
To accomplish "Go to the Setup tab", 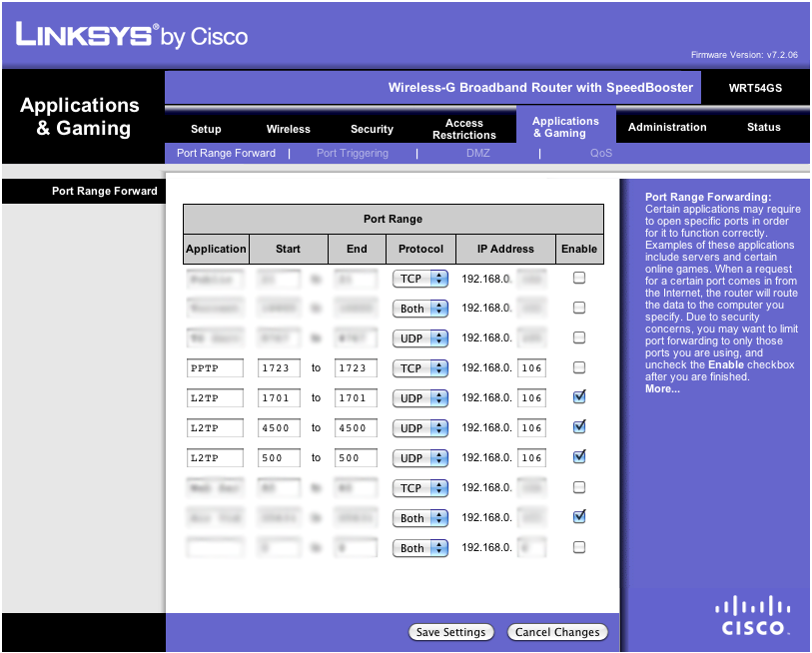I will point(206,129).
